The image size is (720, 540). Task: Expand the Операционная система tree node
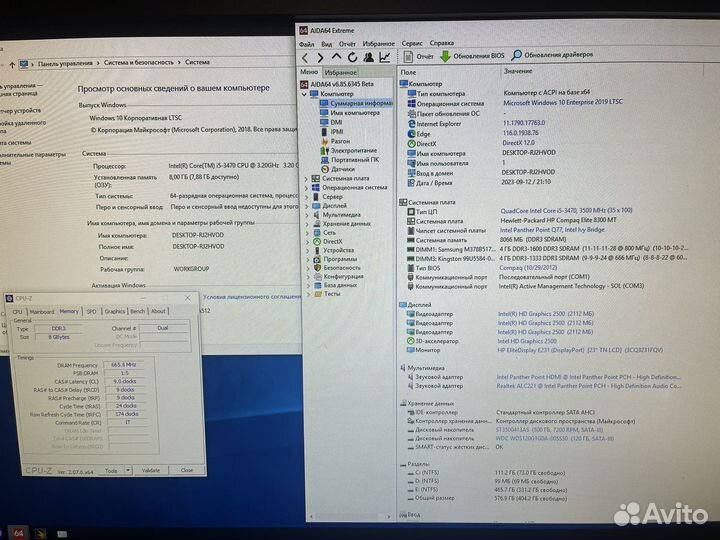pyautogui.click(x=306, y=188)
